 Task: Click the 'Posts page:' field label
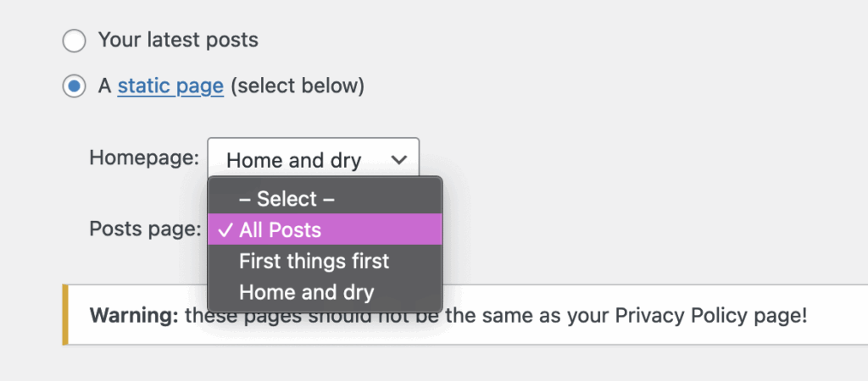click(145, 228)
